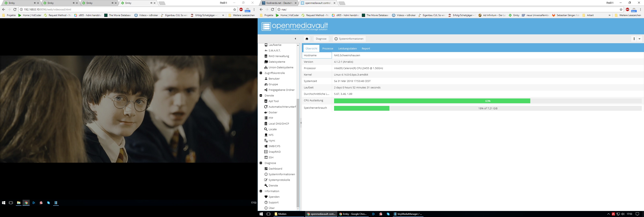
Task: Switch to Kodinerds.net browser tab
Action: [x=279, y=3]
